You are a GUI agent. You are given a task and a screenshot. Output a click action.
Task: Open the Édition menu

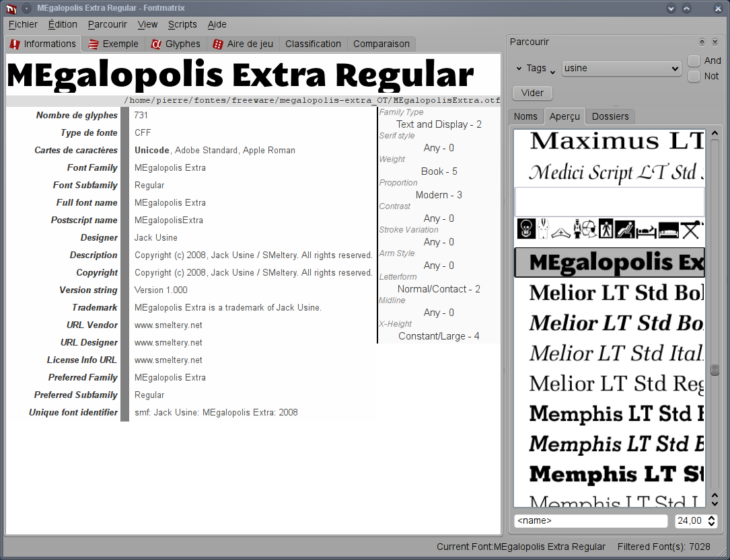click(x=63, y=24)
